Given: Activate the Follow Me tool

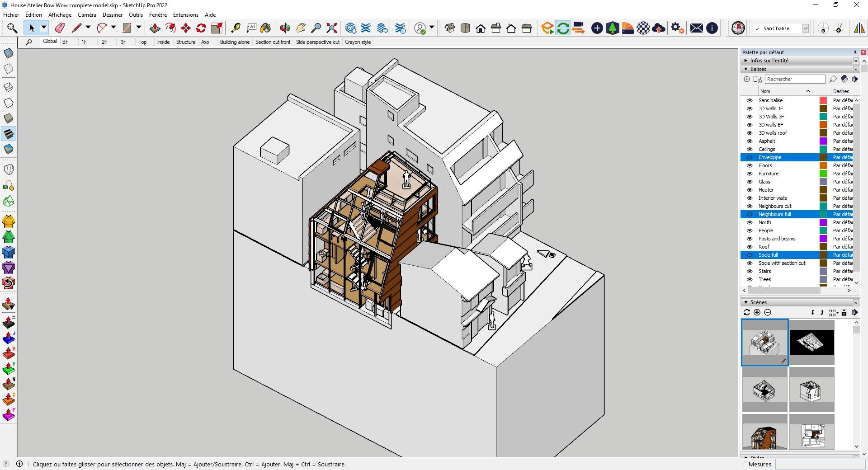Looking at the screenshot, I should (170, 28).
